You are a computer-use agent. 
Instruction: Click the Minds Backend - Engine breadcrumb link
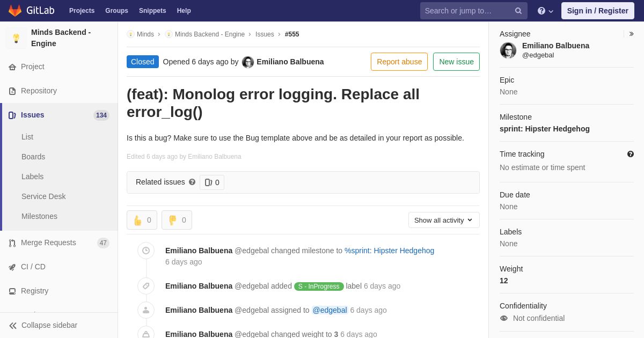pyautogui.click(x=210, y=34)
